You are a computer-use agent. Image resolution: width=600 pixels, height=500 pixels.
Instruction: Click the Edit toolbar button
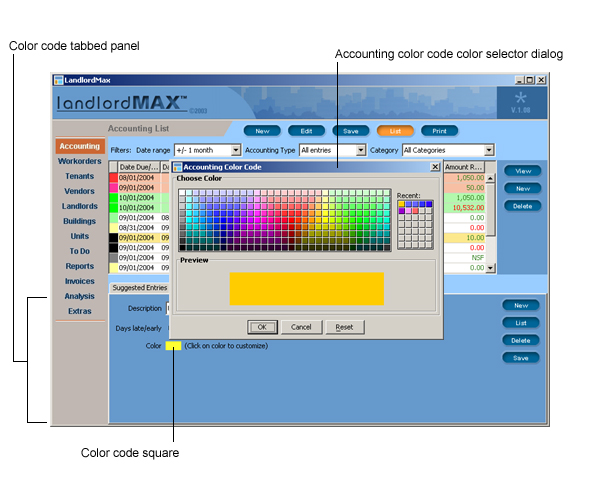(x=306, y=131)
